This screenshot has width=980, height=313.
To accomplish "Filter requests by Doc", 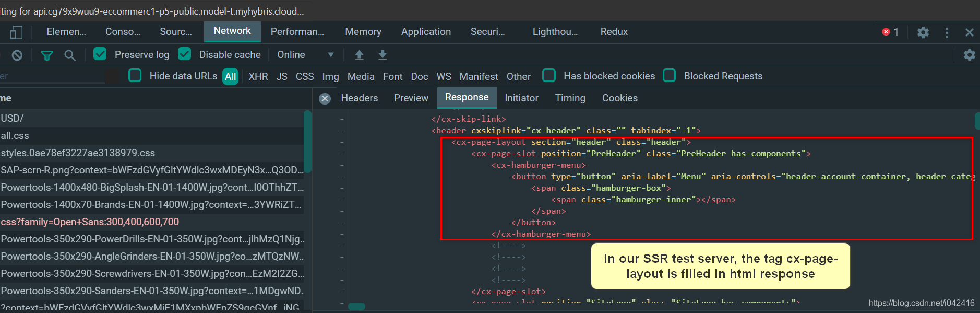I will pyautogui.click(x=420, y=77).
